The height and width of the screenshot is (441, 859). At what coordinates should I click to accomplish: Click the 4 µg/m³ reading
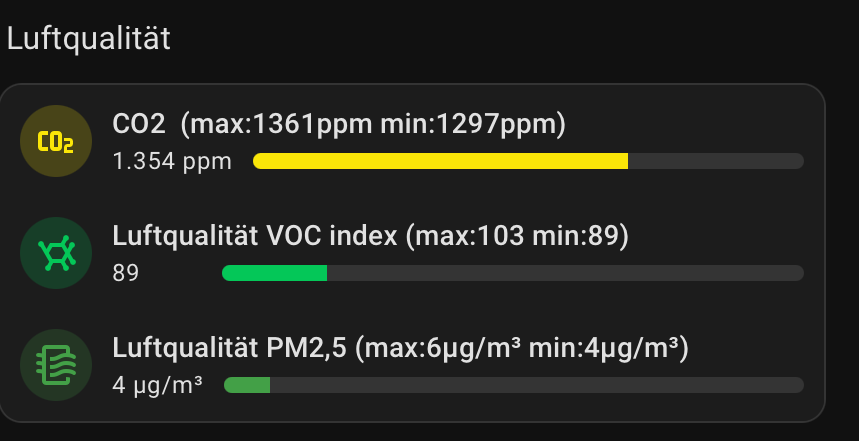click(158, 385)
